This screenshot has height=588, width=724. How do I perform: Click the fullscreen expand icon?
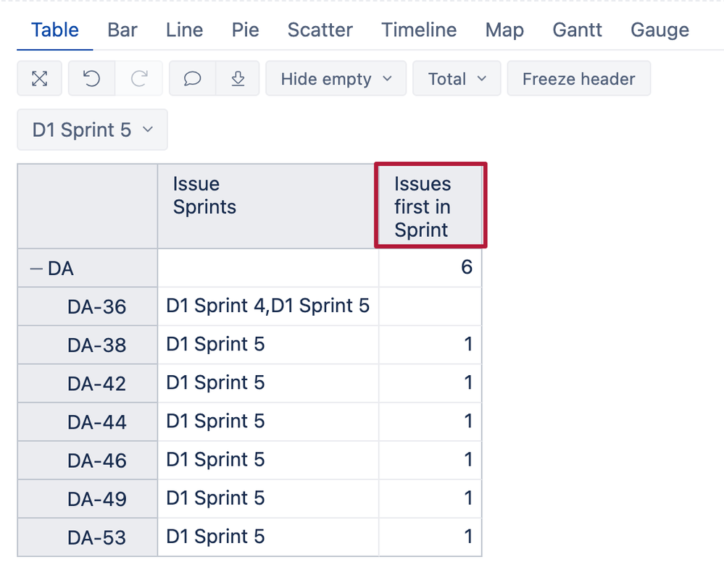click(x=39, y=79)
